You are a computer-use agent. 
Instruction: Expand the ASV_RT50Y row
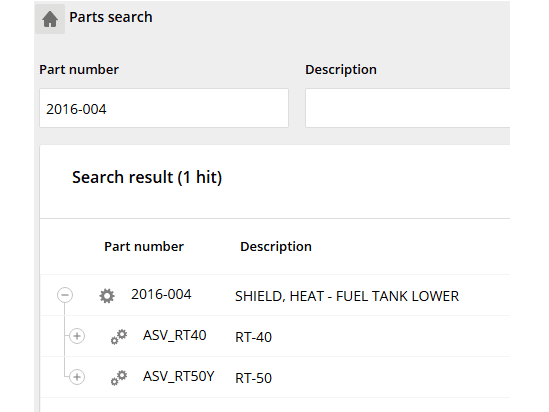77,377
